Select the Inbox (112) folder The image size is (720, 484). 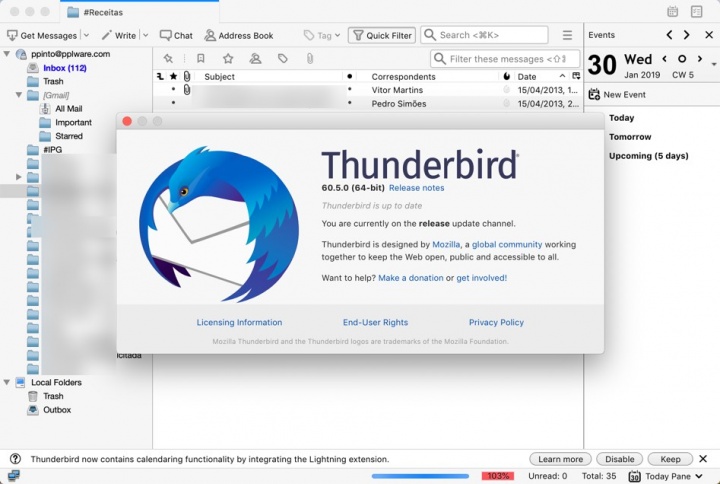[x=64, y=68]
